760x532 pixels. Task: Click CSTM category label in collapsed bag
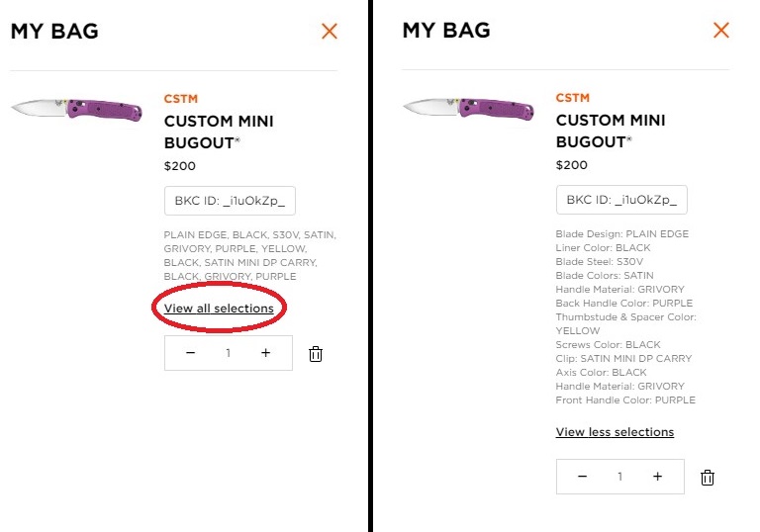pyautogui.click(x=181, y=99)
